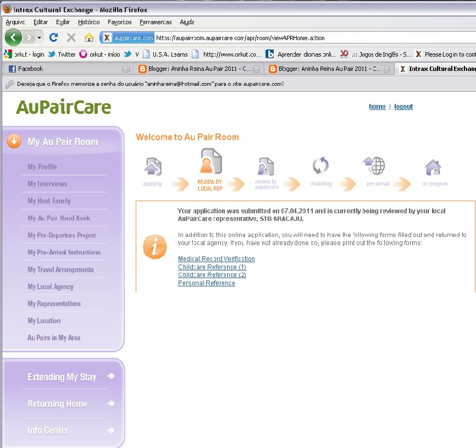Click the key icon in password notification bar
Viewport: 476px width, 448px height.
(x=10, y=84)
